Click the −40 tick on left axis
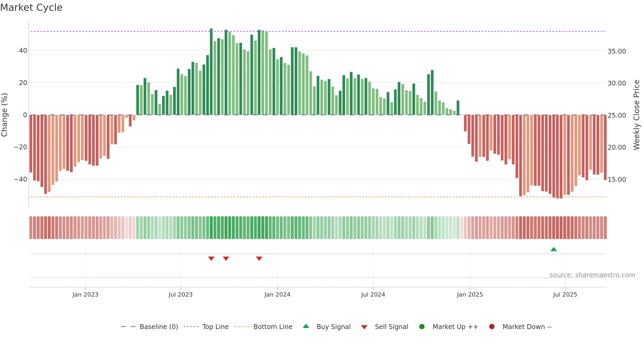The image size is (644, 362). coord(21,179)
